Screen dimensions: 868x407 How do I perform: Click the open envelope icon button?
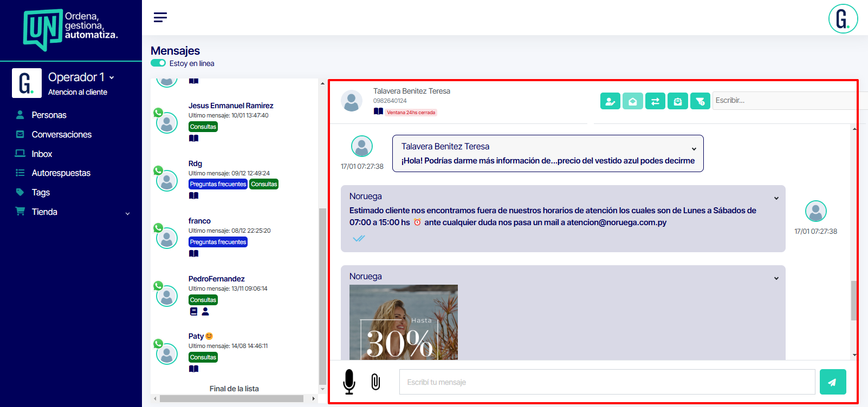(x=633, y=101)
